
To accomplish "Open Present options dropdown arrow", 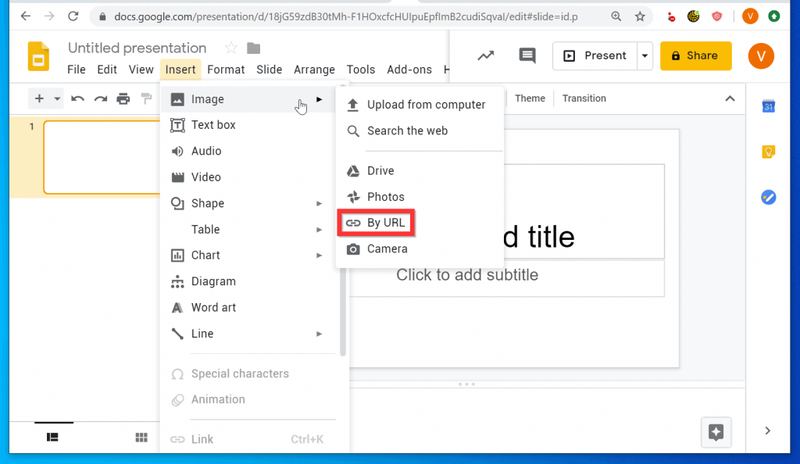I will point(645,56).
